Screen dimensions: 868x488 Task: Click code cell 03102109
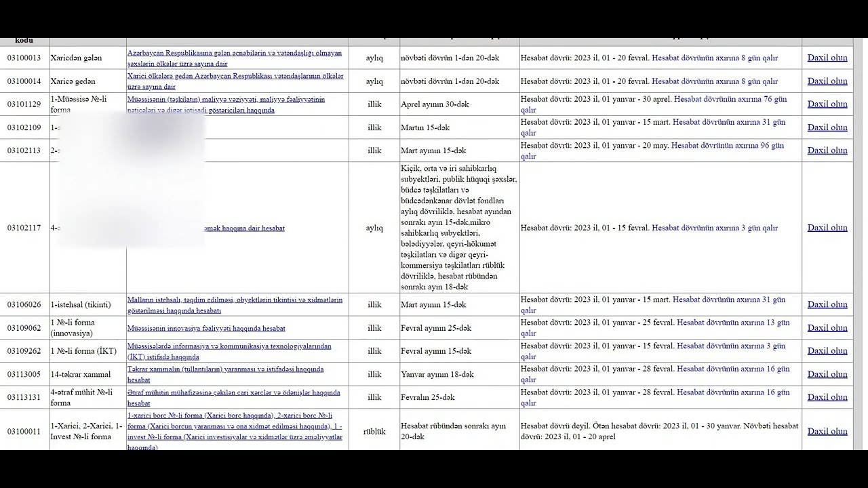pos(24,127)
